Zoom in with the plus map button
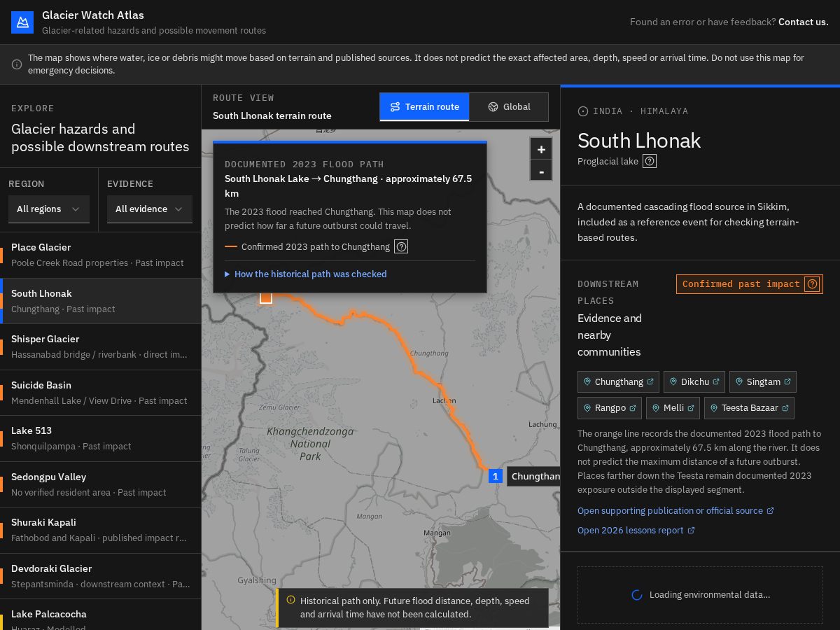 pos(541,149)
